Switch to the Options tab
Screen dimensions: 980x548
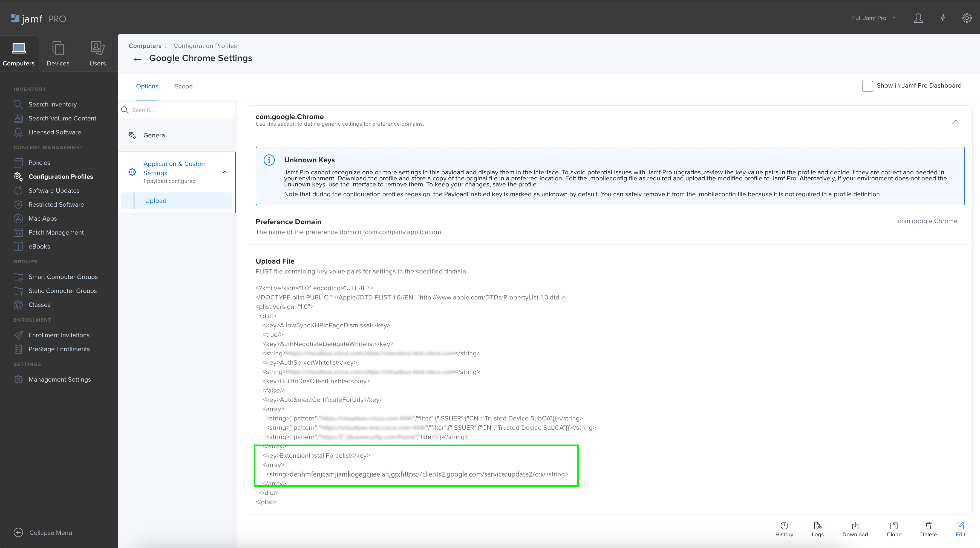click(147, 86)
